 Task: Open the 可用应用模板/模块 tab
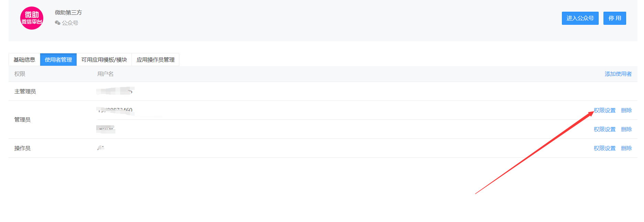[x=104, y=60]
